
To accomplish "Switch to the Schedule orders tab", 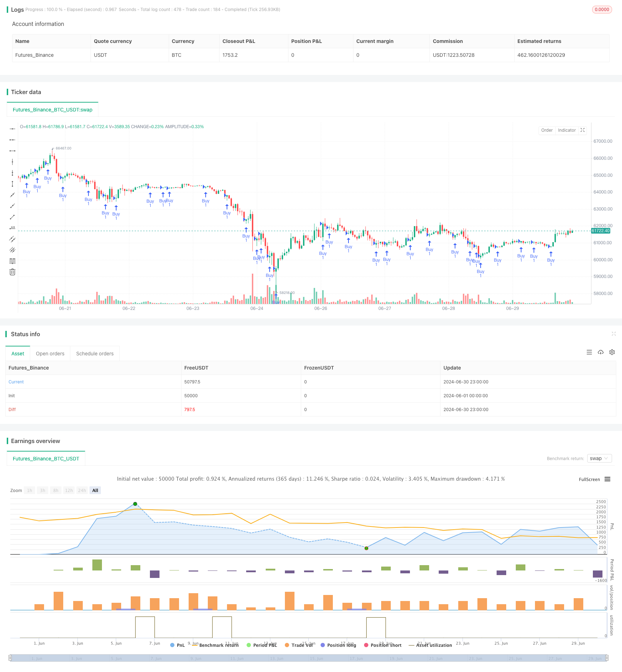I will pyautogui.click(x=95, y=354).
